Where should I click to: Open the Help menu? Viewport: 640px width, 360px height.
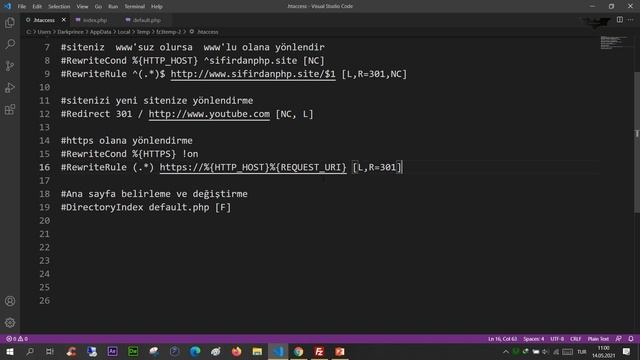tap(157, 6)
